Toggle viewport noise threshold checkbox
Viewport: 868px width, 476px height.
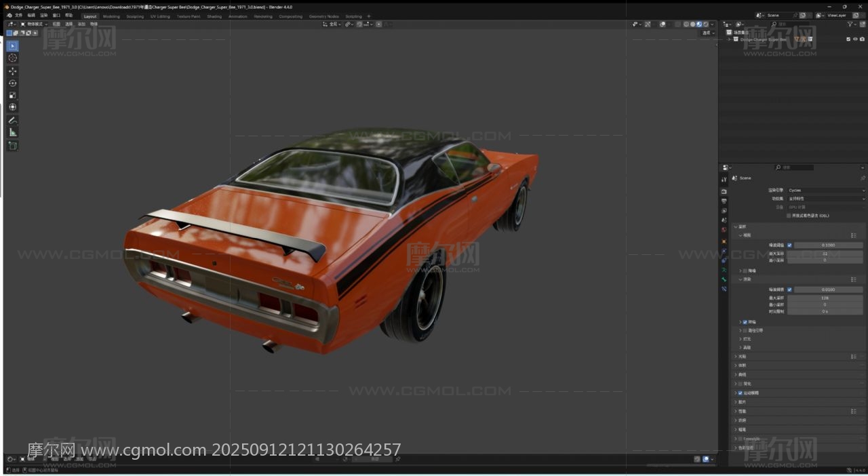click(x=789, y=245)
